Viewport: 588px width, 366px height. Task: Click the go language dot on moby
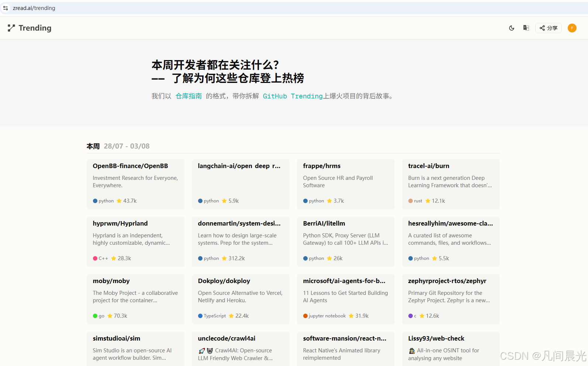point(95,316)
